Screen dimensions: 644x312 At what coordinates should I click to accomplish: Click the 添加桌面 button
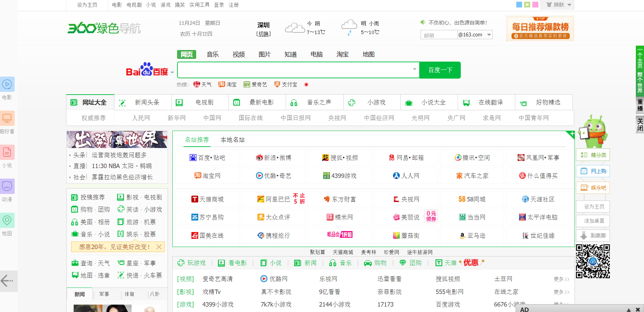click(593, 221)
